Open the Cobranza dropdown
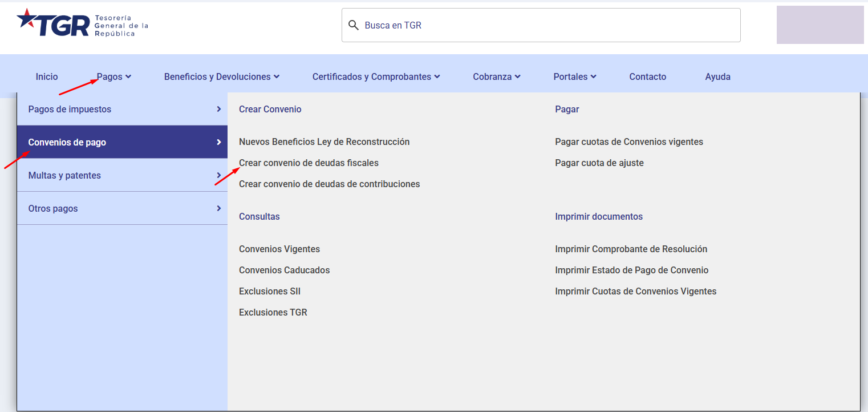 click(497, 76)
